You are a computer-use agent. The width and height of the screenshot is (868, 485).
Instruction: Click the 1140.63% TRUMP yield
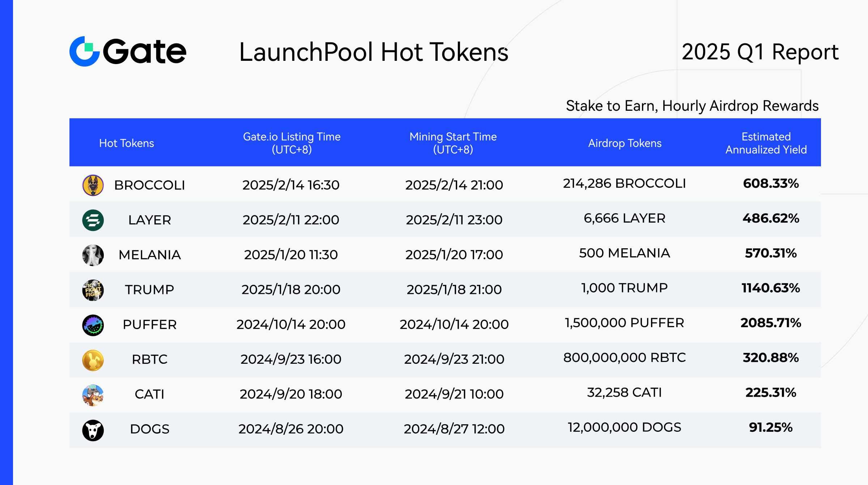(x=771, y=288)
